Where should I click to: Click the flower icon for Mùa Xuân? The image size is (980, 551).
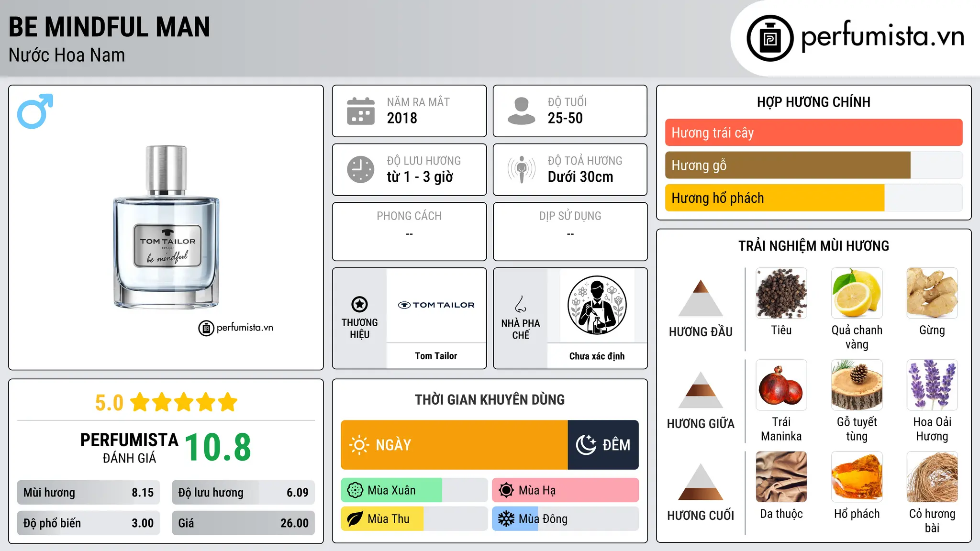pos(355,490)
